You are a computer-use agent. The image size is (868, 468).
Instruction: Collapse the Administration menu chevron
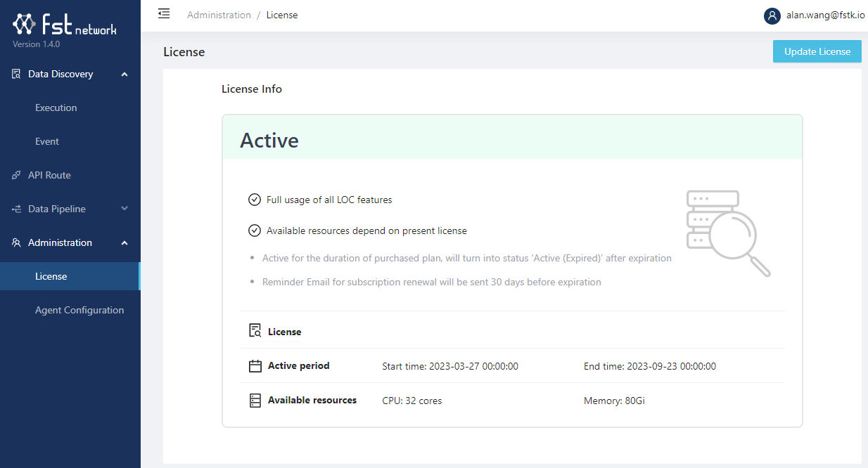[x=125, y=242]
